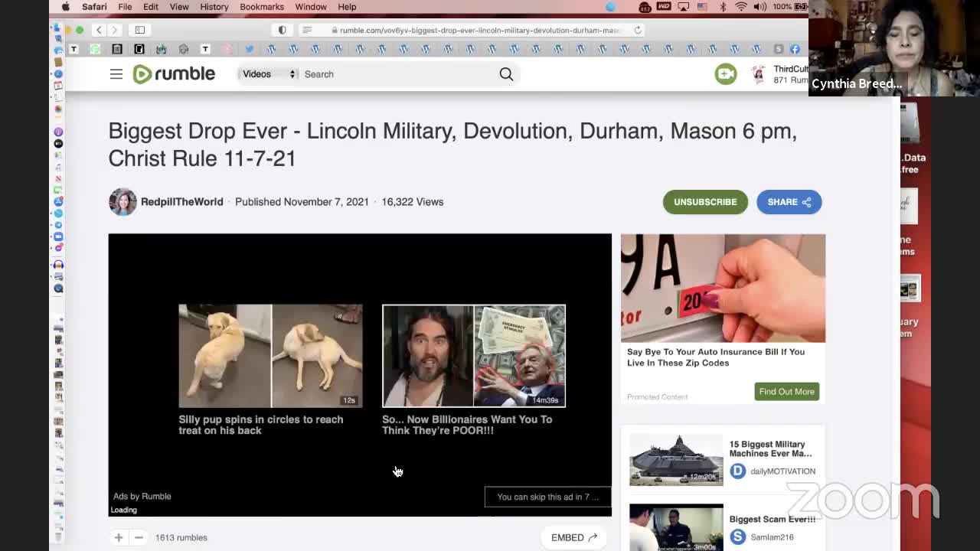Open 'So... Now Billionaires Want You' title
This screenshot has width=980, height=551.
pos(467,425)
